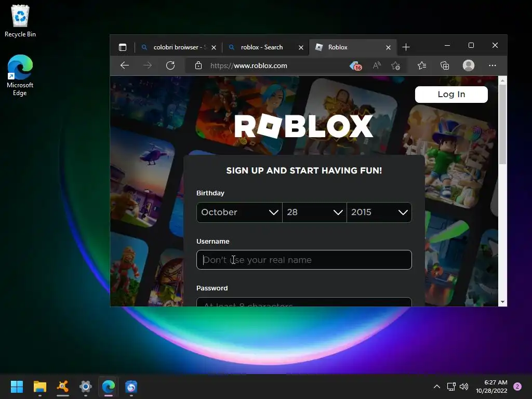Image resolution: width=532 pixels, height=399 pixels.
Task: Click the scrollbar up arrow
Action: [x=502, y=81]
